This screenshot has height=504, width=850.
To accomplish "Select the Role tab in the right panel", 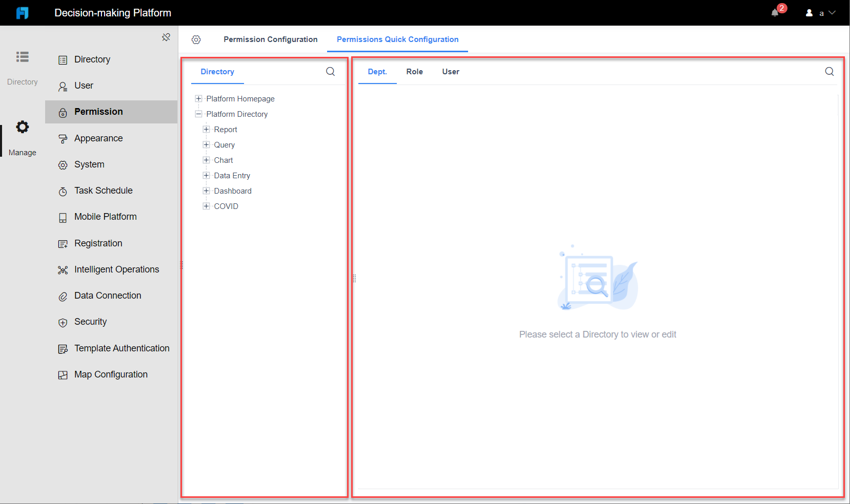I will click(414, 72).
